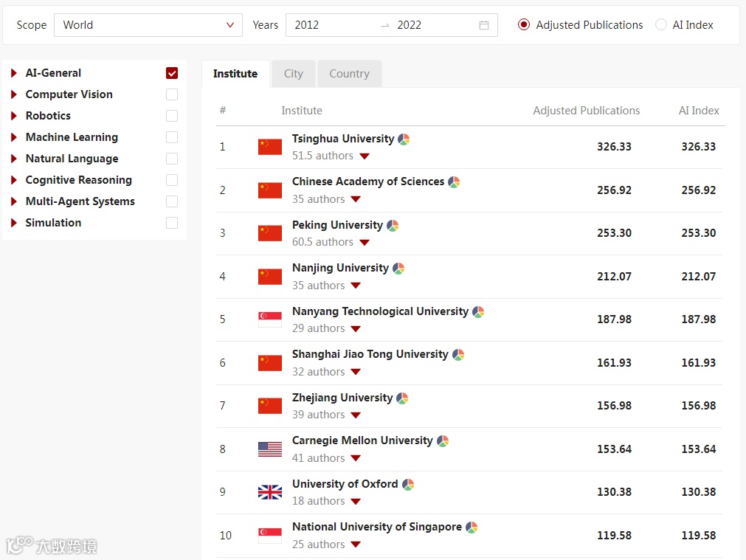746x560 pixels.
Task: Open the Chinese Academy of Sciences link
Action: [368, 182]
